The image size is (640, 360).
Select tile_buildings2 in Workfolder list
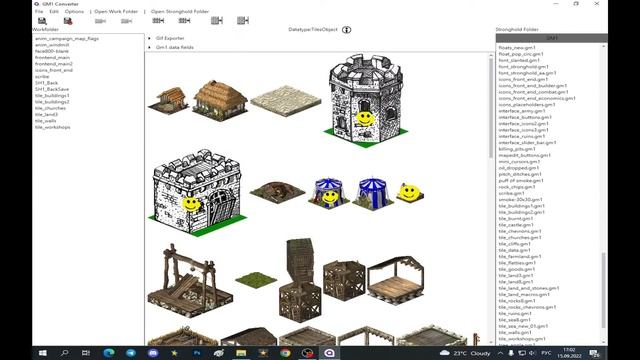click(x=52, y=102)
